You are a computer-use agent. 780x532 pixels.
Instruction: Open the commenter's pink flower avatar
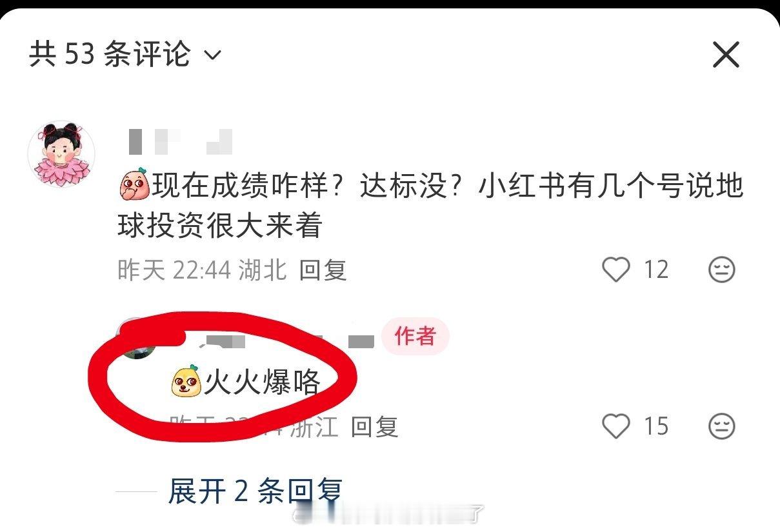[x=61, y=154]
